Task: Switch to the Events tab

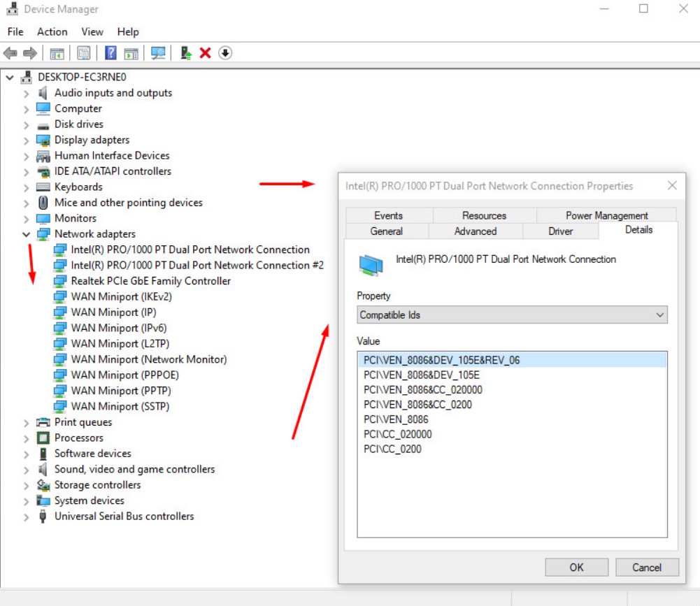Action: click(388, 215)
